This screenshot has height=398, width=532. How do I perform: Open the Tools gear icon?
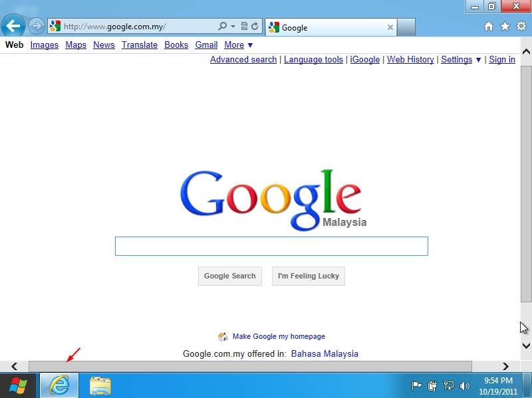point(521,26)
